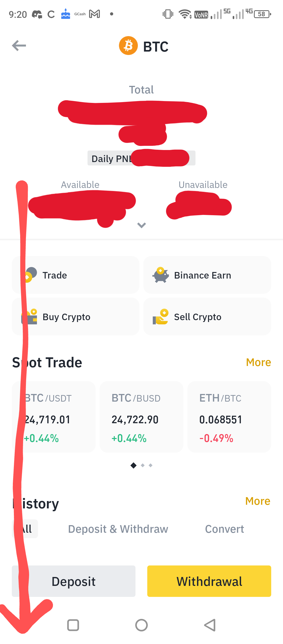This screenshot has height=644, width=283.
Task: Tap the back arrow at top left
Action: [x=19, y=46]
